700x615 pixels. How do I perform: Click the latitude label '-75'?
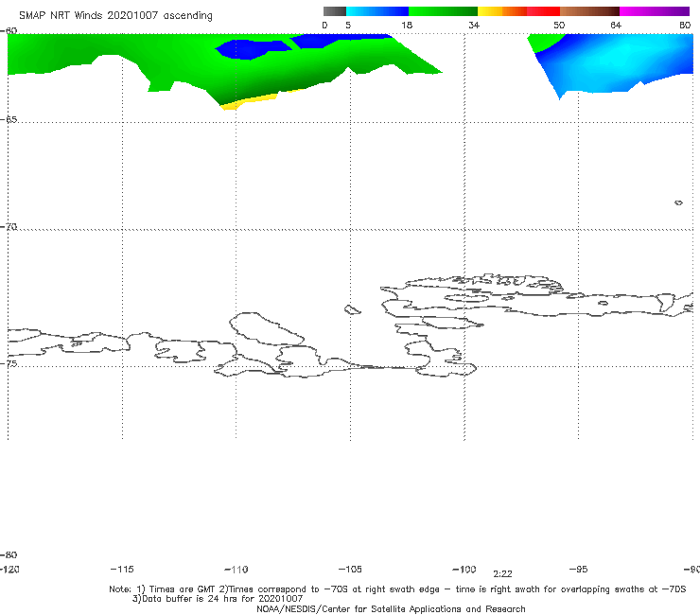tap(9, 363)
